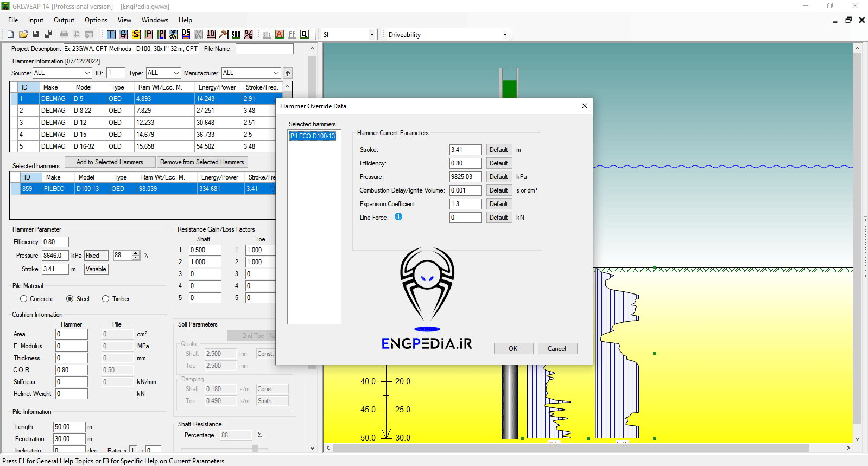The height and width of the screenshot is (466, 868).
Task: Open the Input menu
Action: (36, 20)
